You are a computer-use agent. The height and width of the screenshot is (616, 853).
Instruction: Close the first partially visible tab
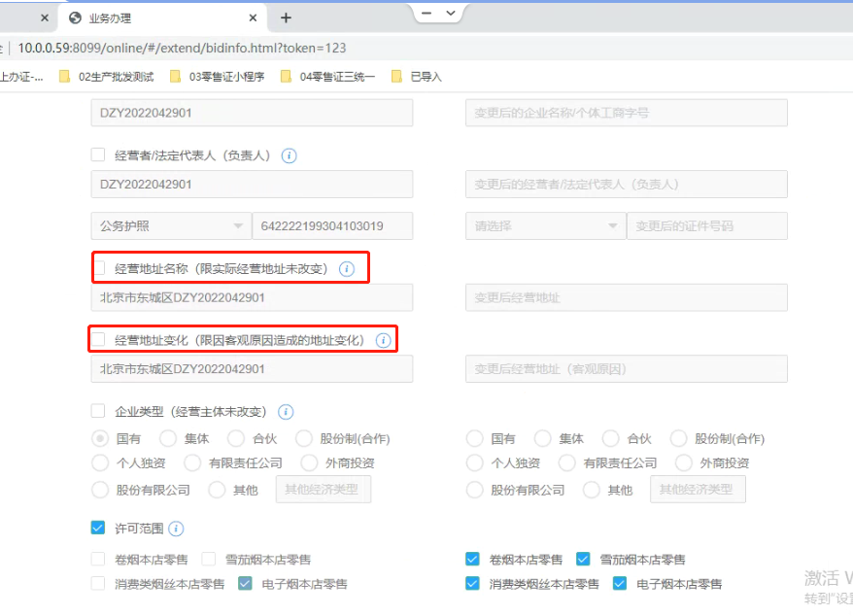point(45,17)
